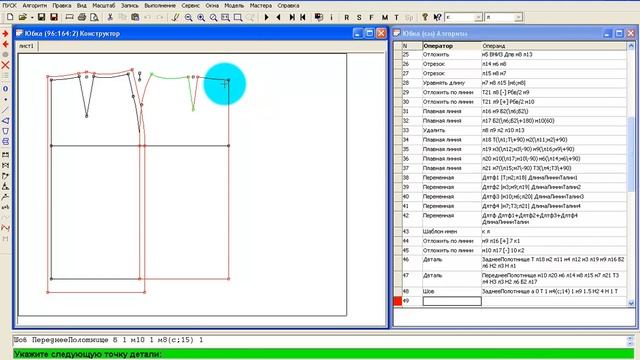Select row 33 'Удалить' operator
This screenshot has width=640, height=360.
pos(451,130)
